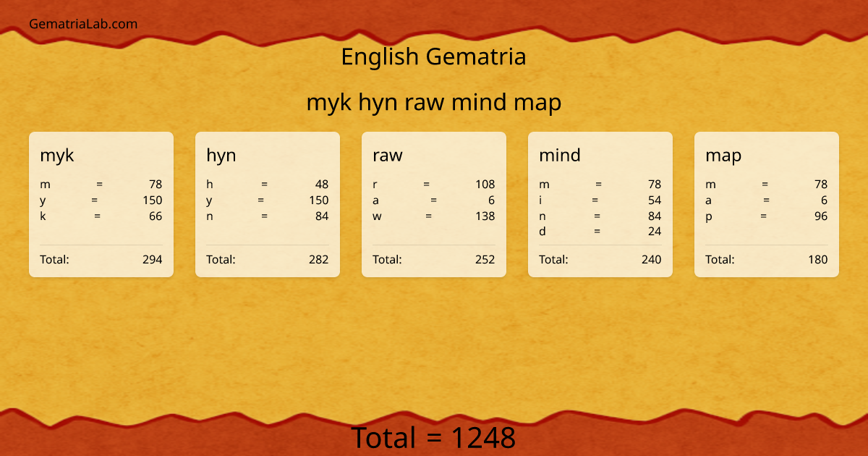This screenshot has width=868, height=456.
Task: Click the 'Total:' label in map card
Action: click(720, 260)
